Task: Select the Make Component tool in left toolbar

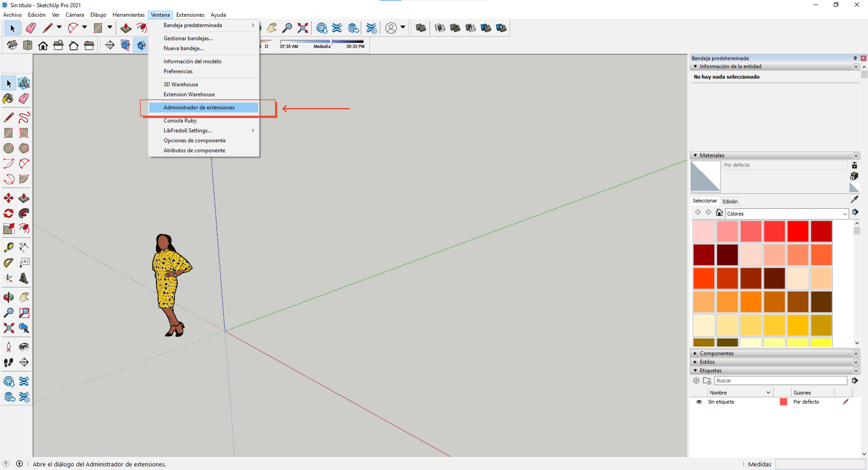Action: click(x=24, y=83)
